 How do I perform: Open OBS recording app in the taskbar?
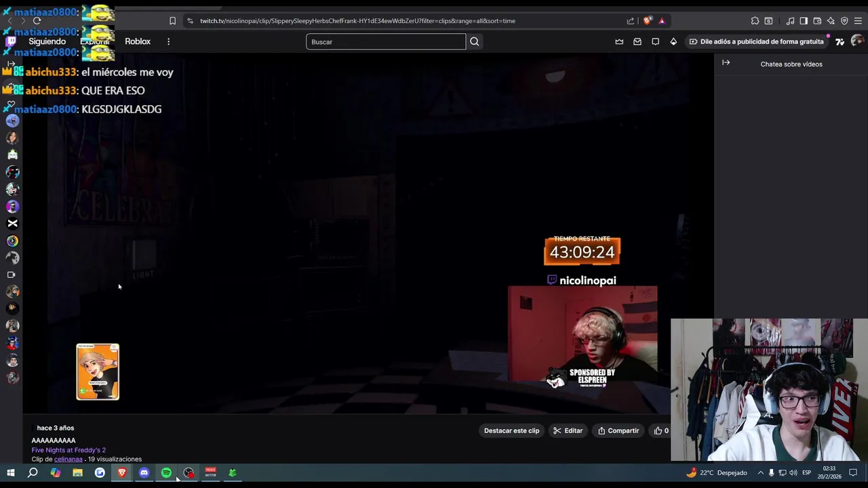(189, 472)
